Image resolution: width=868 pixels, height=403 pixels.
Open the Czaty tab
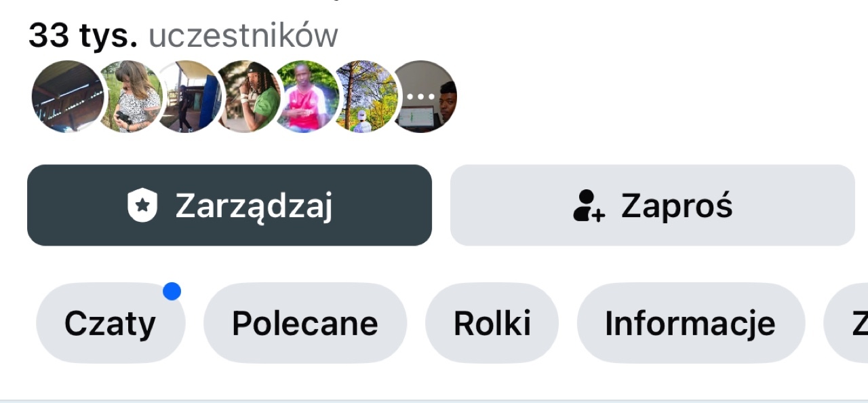point(110,324)
